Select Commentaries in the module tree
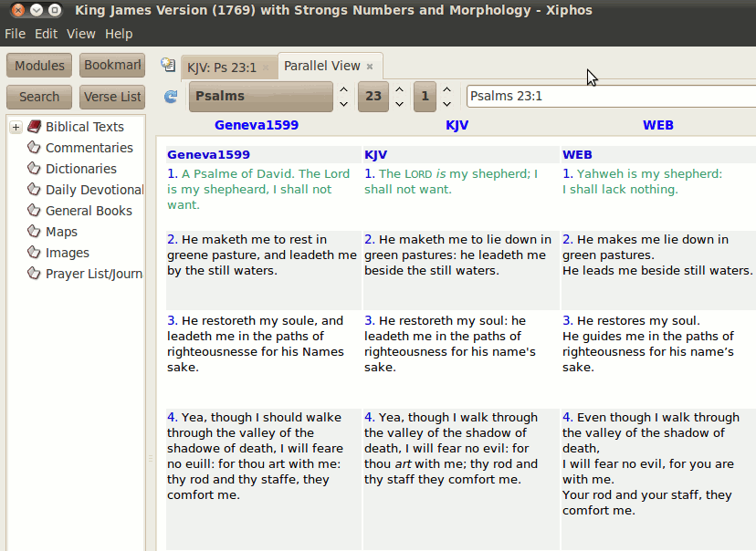 [89, 148]
